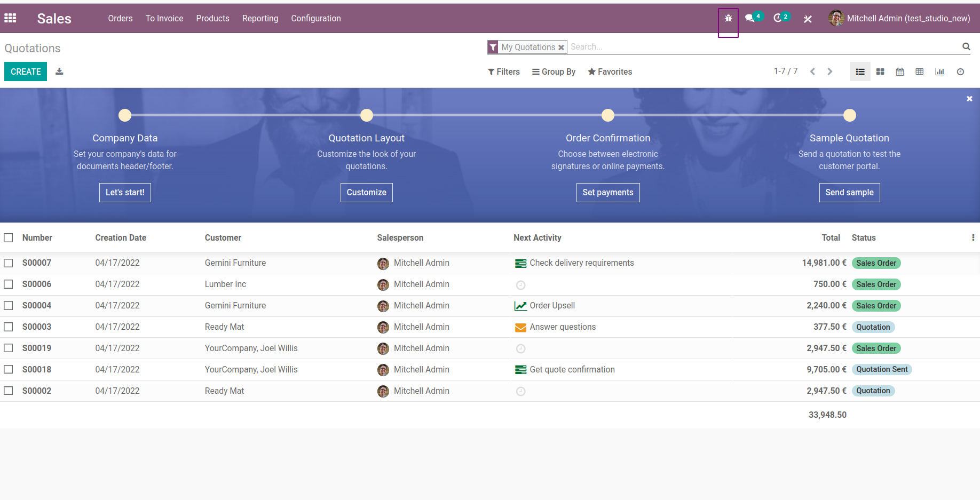Open the debug bug icon menu
The image size is (980, 500).
coord(728,18)
